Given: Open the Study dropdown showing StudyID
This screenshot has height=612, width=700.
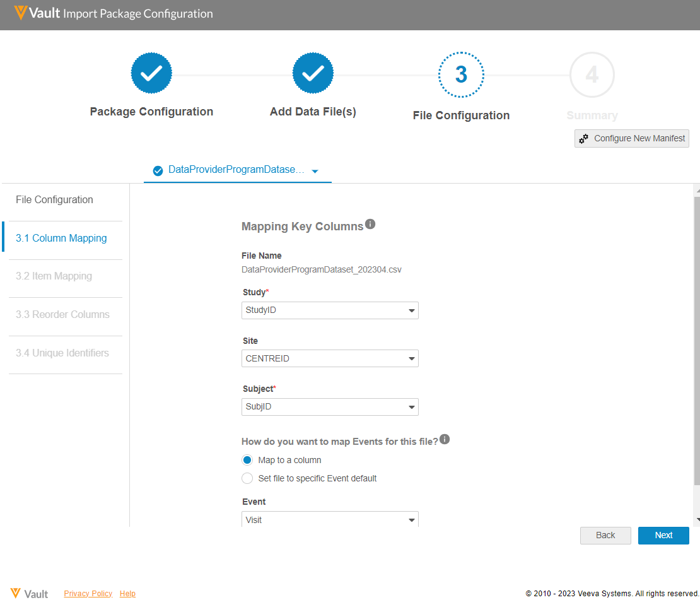Looking at the screenshot, I should (330, 310).
